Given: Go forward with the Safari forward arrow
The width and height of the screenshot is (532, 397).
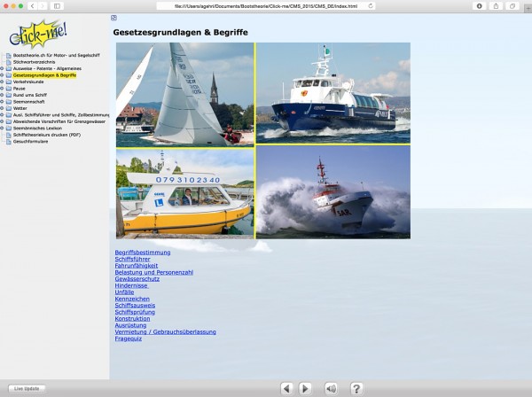Looking at the screenshot, I should click(43, 6).
